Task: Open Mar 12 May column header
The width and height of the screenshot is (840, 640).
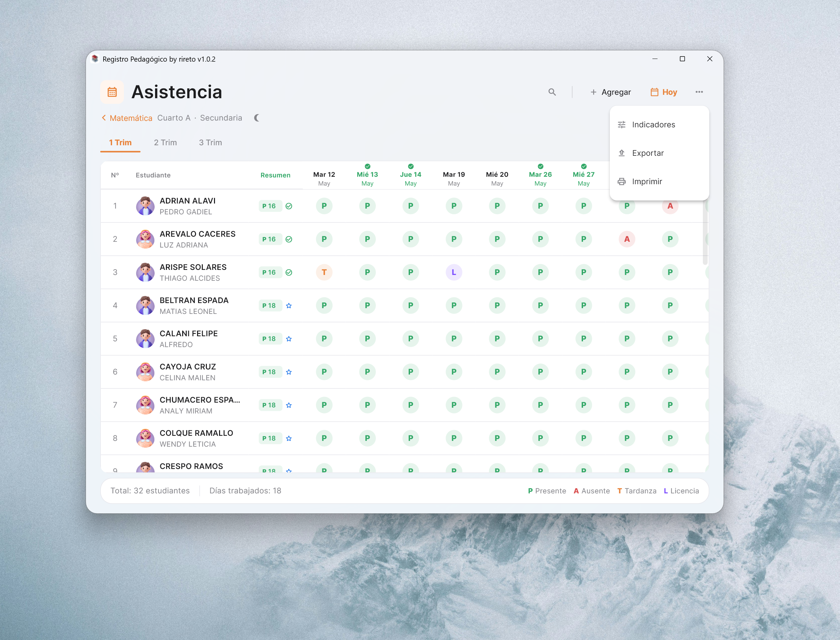Action: point(324,178)
